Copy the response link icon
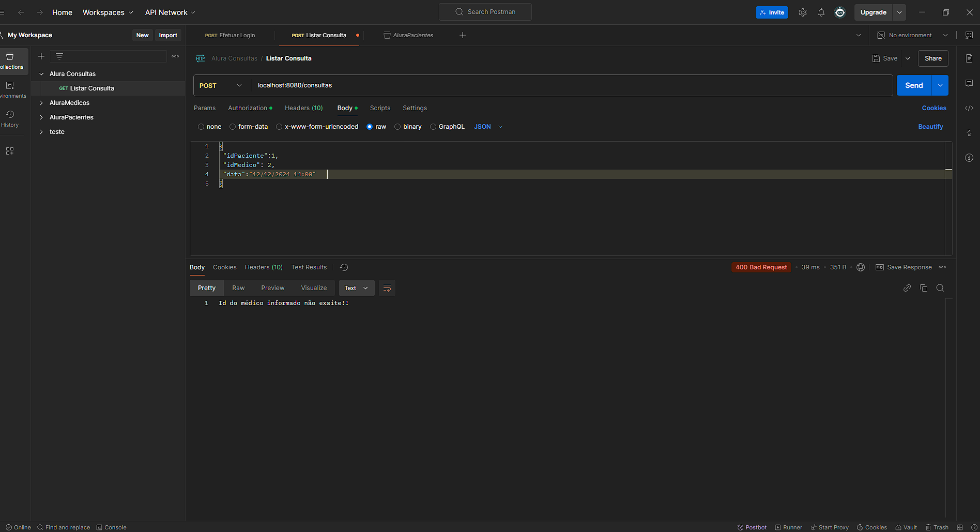 pos(907,288)
